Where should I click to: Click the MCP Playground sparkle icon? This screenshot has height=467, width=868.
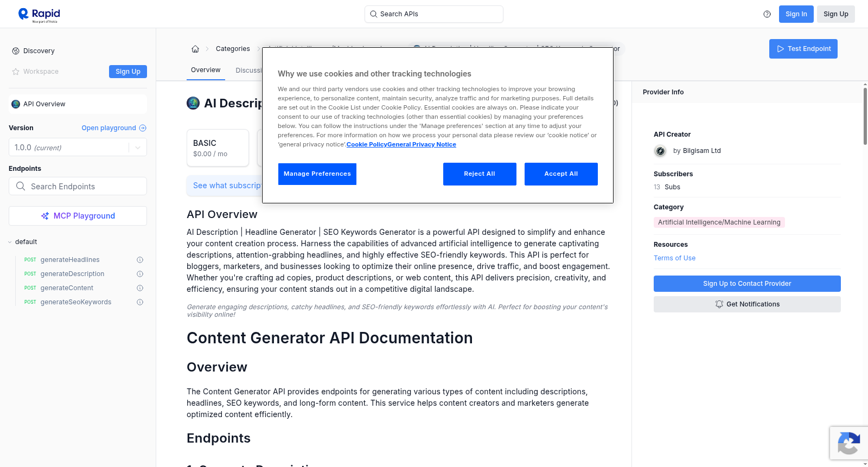[x=45, y=216]
